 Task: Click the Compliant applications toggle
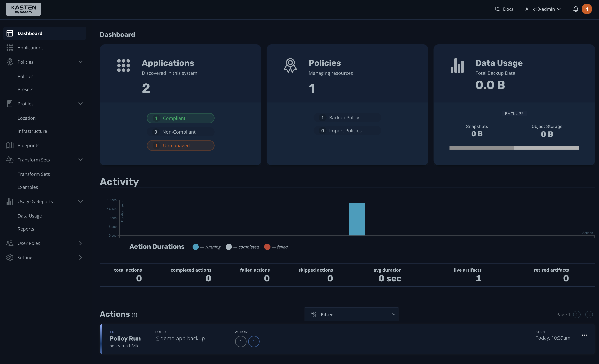coord(180,118)
